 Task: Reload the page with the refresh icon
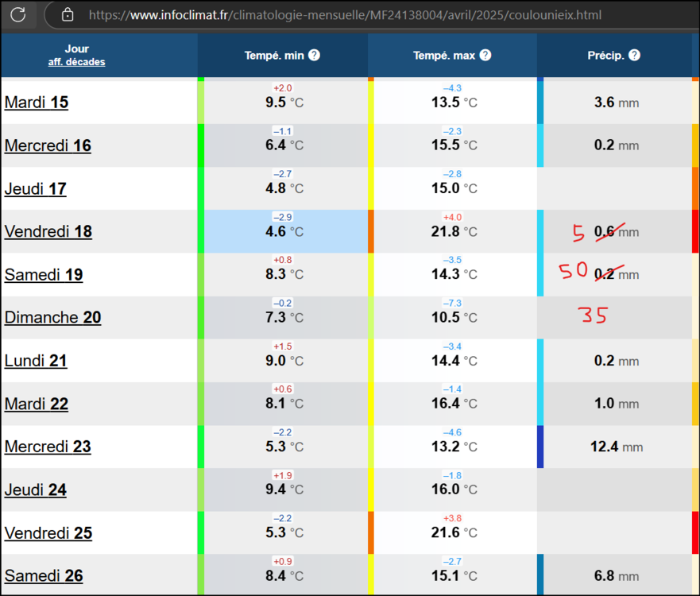tap(17, 15)
